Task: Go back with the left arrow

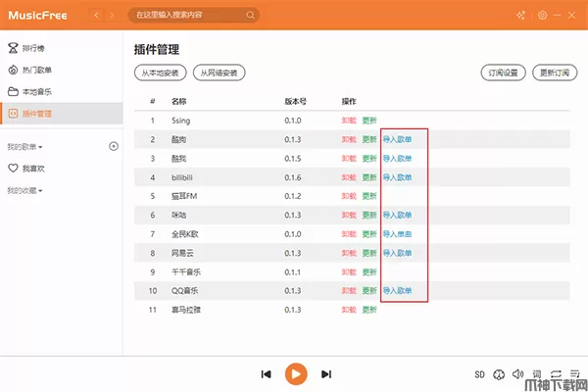Action: pyautogui.click(x=96, y=15)
